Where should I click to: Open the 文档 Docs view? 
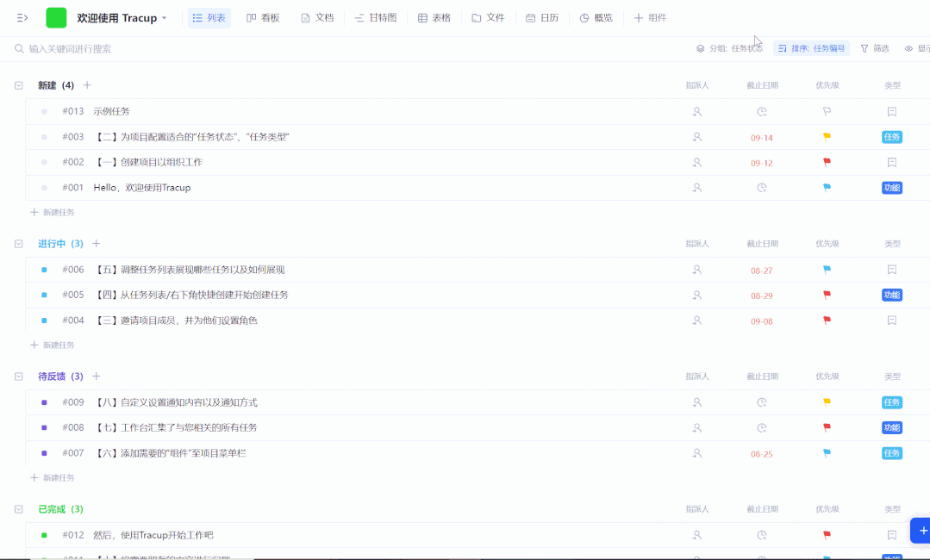[317, 17]
